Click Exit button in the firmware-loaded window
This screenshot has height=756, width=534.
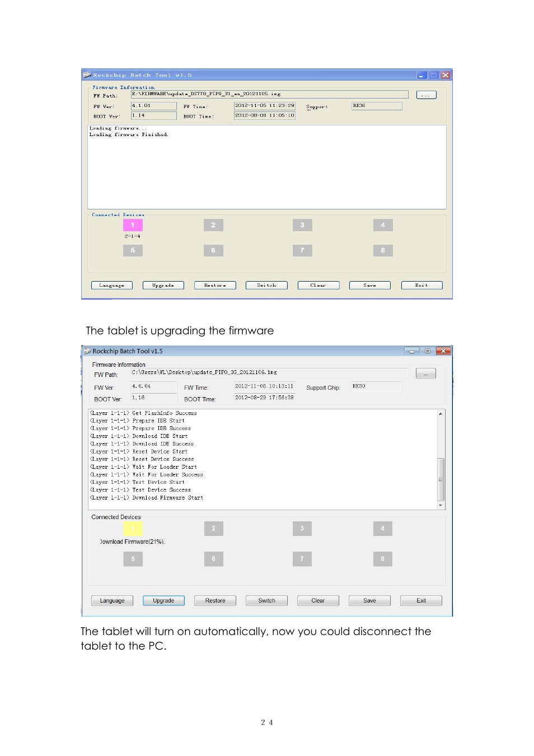(421, 285)
